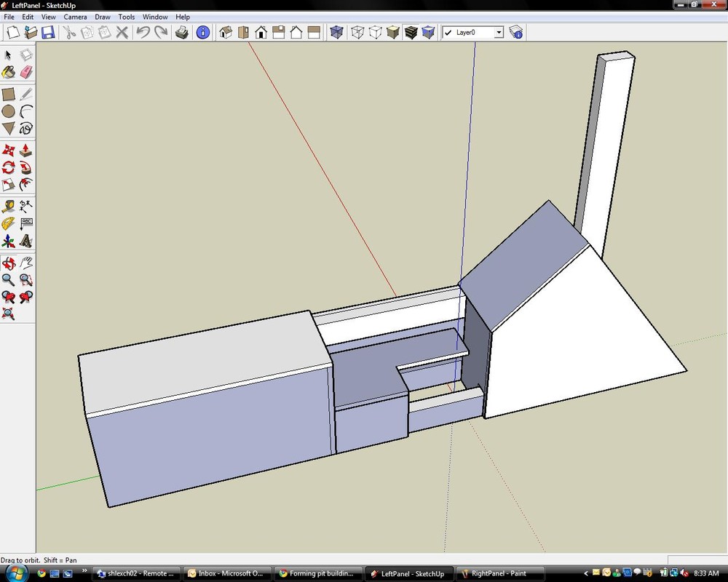
Task: Enable Wireframe display style
Action: (357, 32)
